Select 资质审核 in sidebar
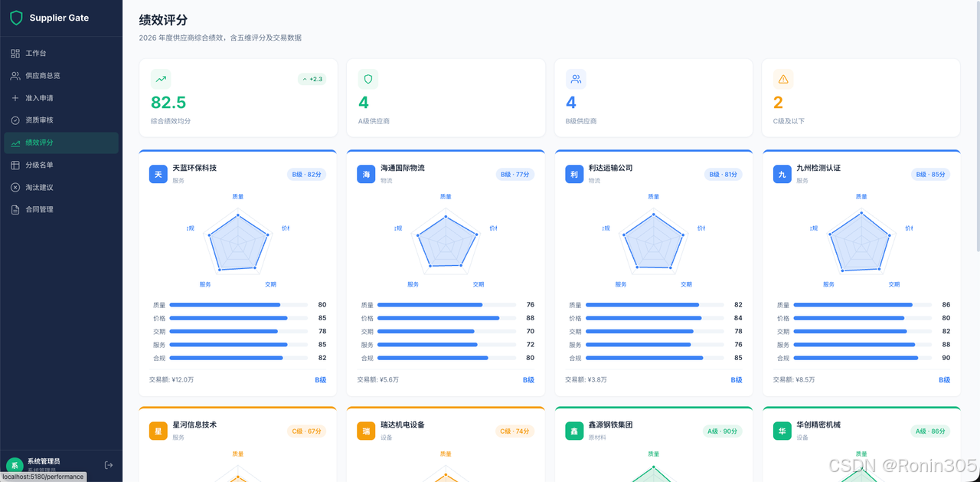The height and width of the screenshot is (482, 980). click(x=61, y=120)
